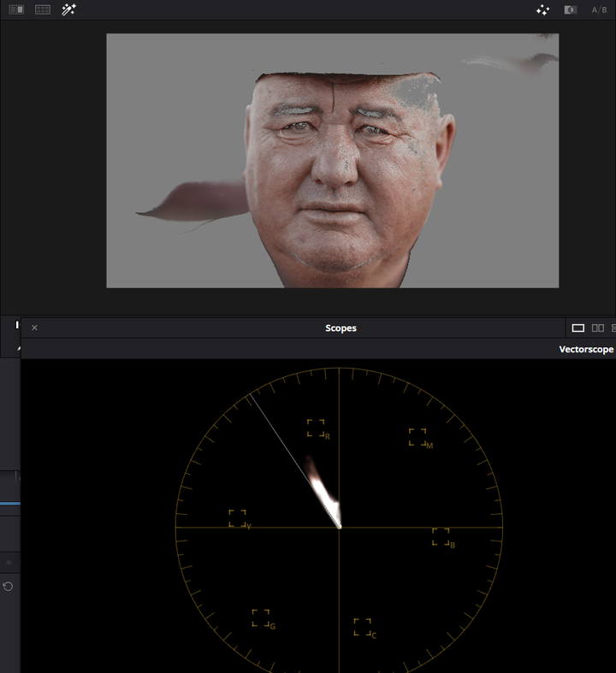Screen dimensions: 616x673
Task: Click the sparkle stars icon above the viewer
Action: 543,10
